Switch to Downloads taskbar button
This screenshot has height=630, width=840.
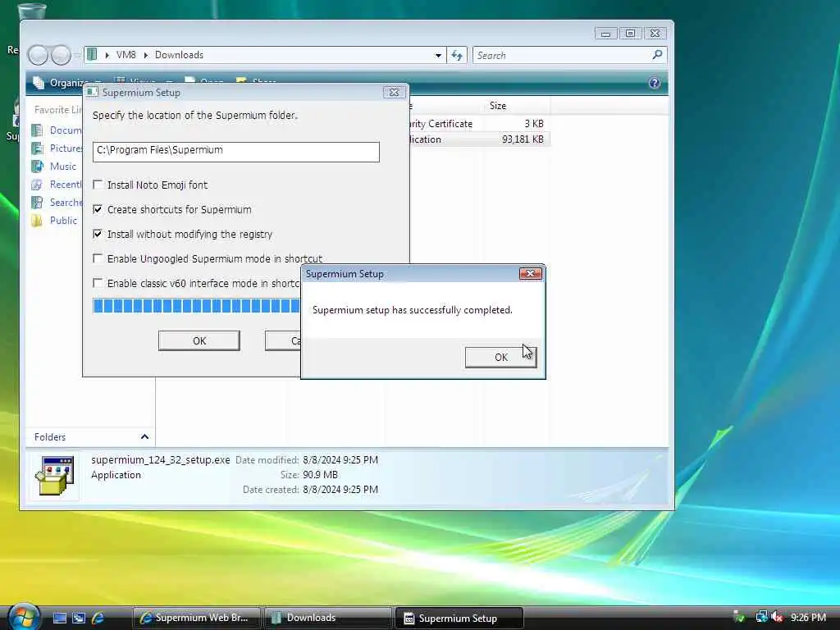point(327,618)
